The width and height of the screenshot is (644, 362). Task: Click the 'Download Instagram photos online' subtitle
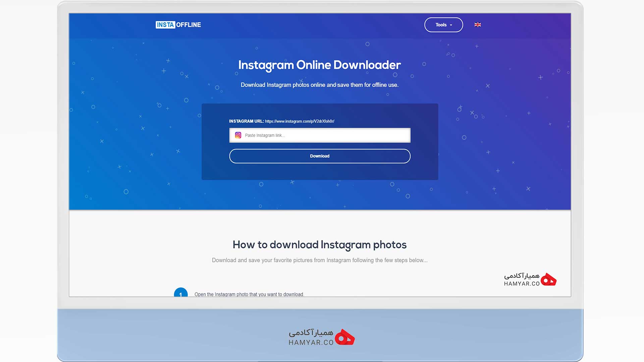point(319,85)
